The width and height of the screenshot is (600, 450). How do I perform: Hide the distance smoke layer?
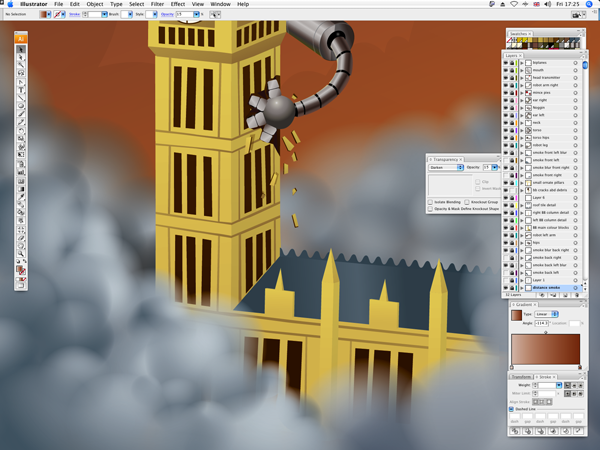coord(505,288)
